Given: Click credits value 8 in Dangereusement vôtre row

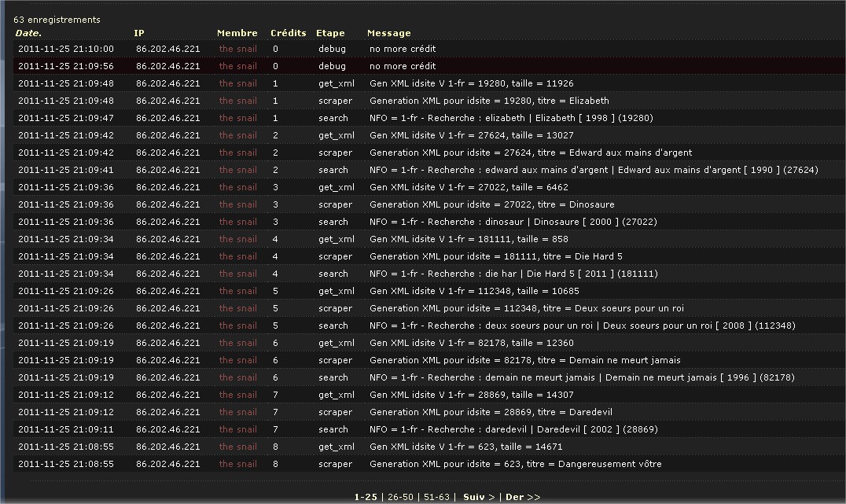Looking at the screenshot, I should 275,464.
